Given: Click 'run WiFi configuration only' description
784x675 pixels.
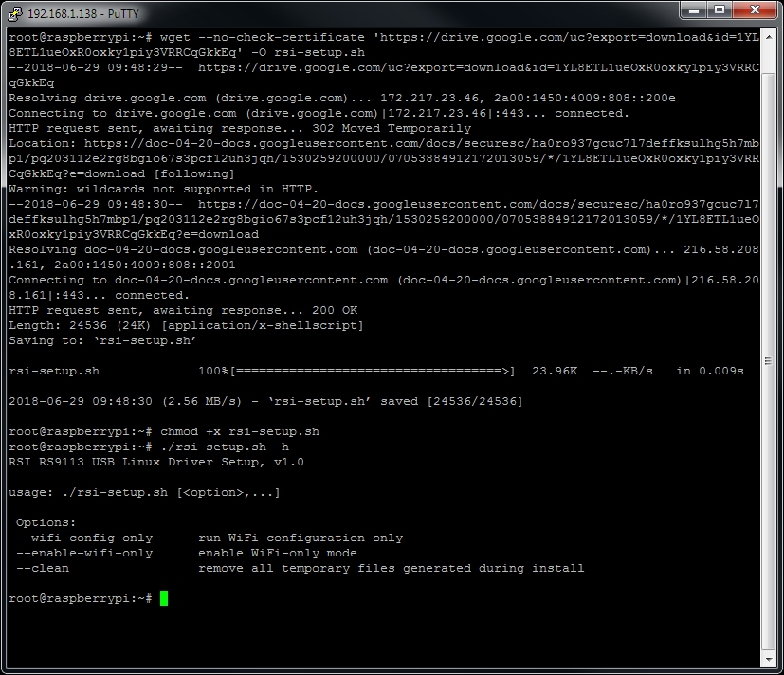Looking at the screenshot, I should point(301,538).
